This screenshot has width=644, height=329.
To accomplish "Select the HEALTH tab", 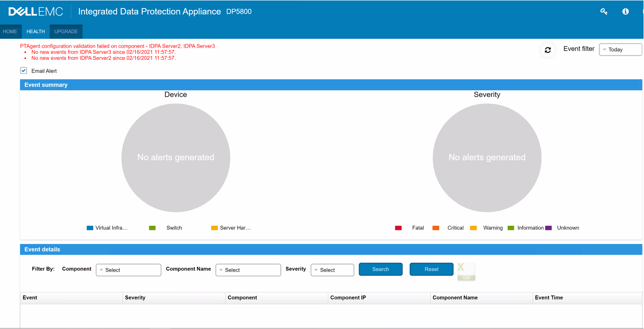I will (x=36, y=32).
